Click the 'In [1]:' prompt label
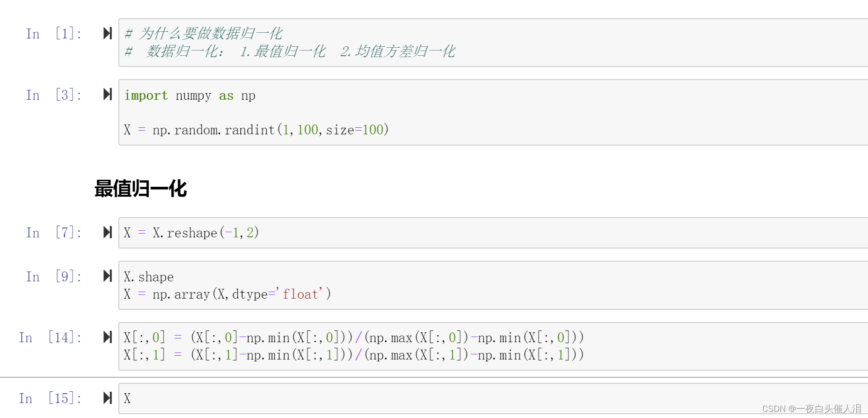This screenshot has height=418, width=868. (54, 34)
